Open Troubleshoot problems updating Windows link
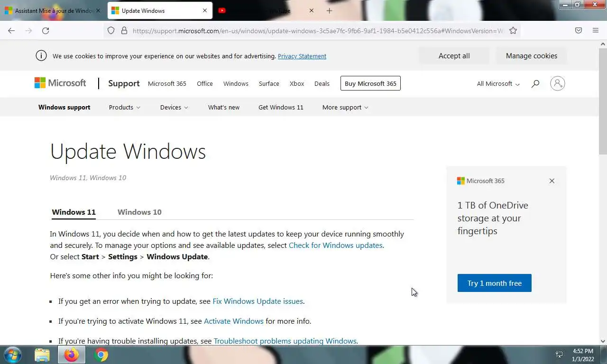This screenshot has width=607, height=364. [285, 341]
